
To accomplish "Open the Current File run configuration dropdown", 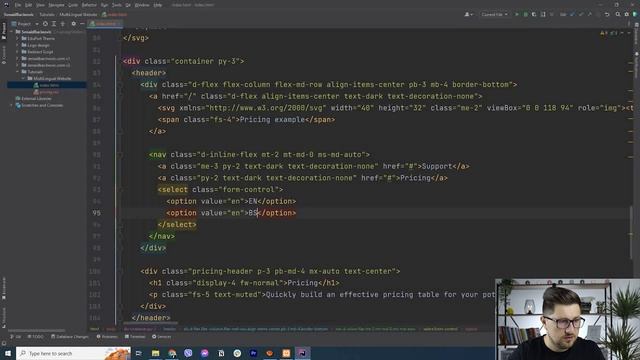I will [494, 14].
